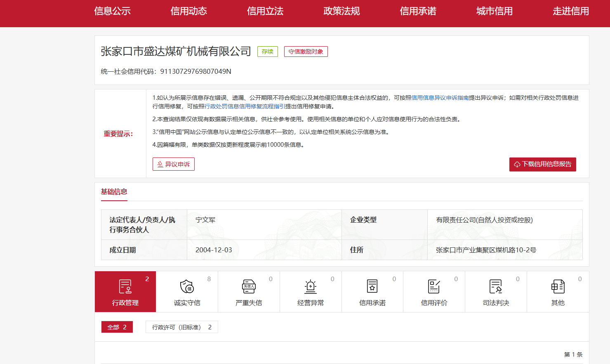Screen dimensions: 610x364
Task: Open the 经营异常 alarm icon
Action: pos(311,287)
